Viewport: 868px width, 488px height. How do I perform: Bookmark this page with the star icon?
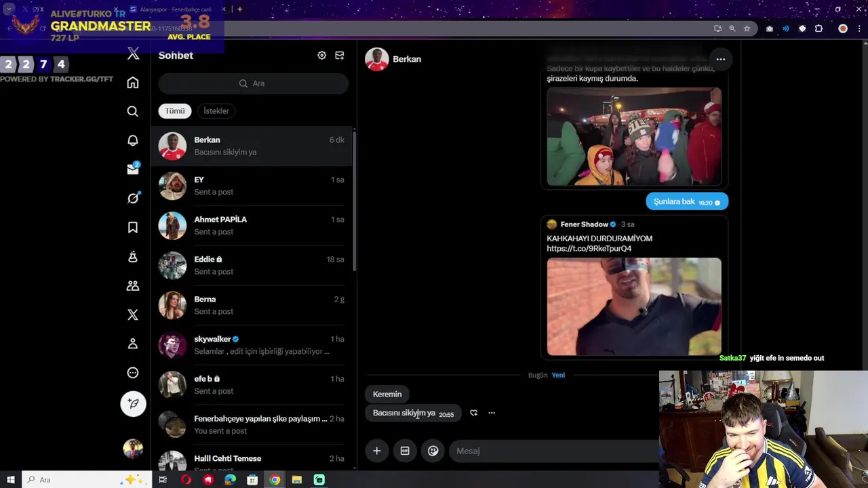pyautogui.click(x=747, y=28)
